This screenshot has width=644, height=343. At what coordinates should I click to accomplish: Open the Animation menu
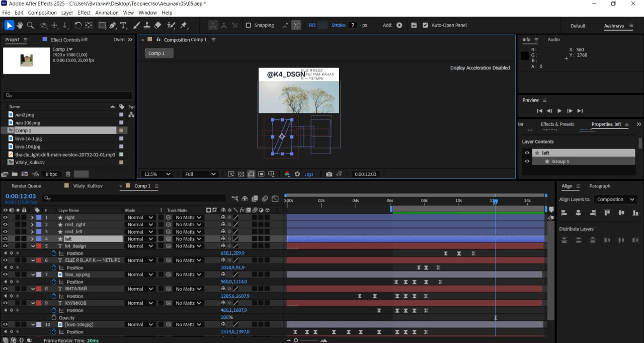click(x=107, y=13)
